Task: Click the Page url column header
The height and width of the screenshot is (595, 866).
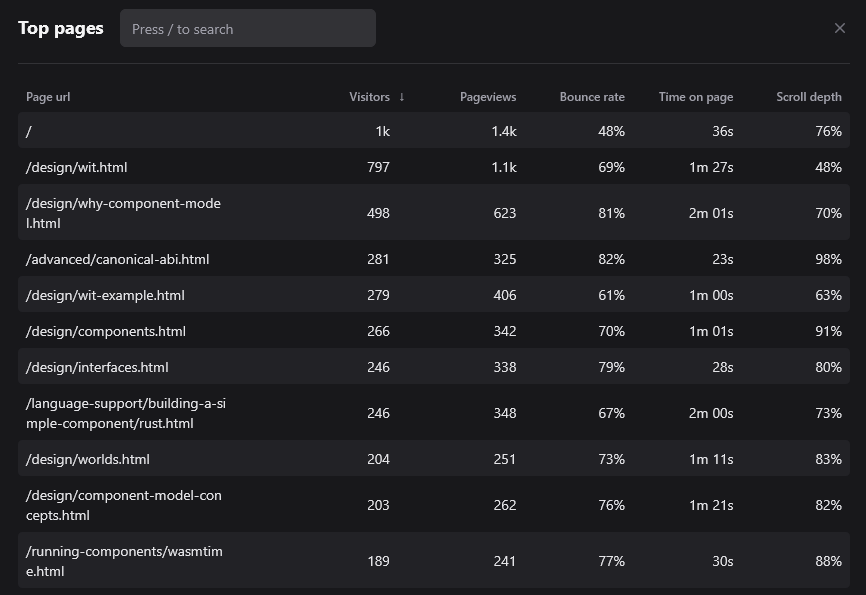Action: pos(48,97)
